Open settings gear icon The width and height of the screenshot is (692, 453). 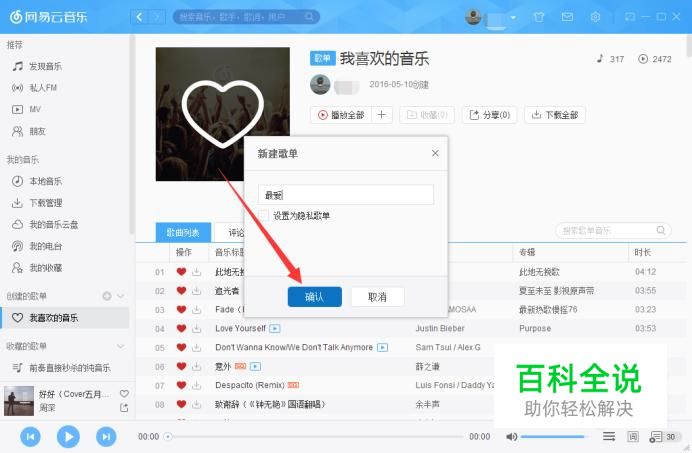pos(595,17)
